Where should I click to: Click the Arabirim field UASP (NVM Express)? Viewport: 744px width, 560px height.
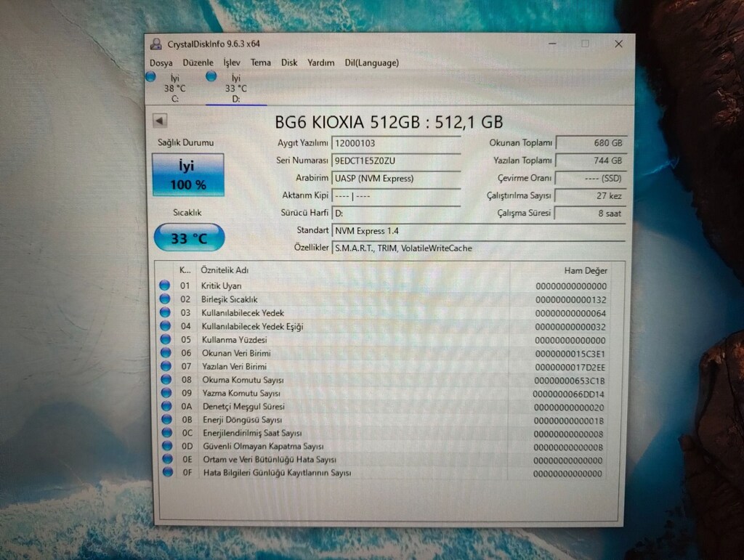pos(396,178)
